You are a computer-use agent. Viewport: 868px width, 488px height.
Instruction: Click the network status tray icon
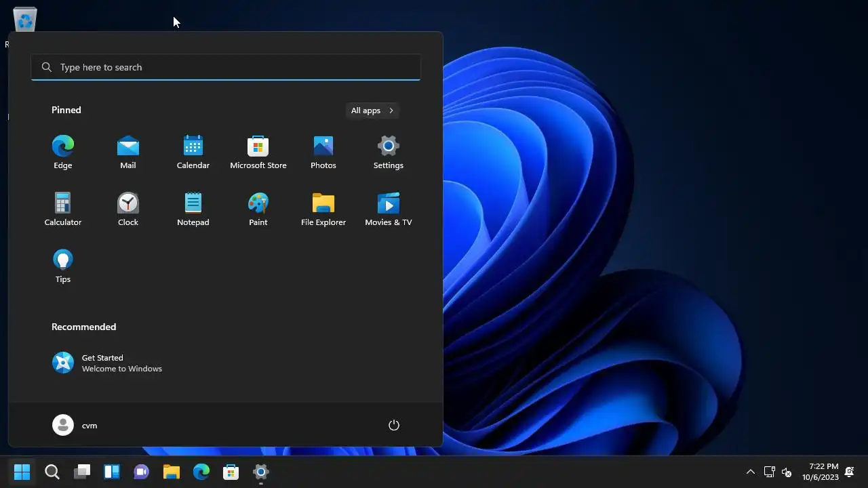(x=770, y=472)
